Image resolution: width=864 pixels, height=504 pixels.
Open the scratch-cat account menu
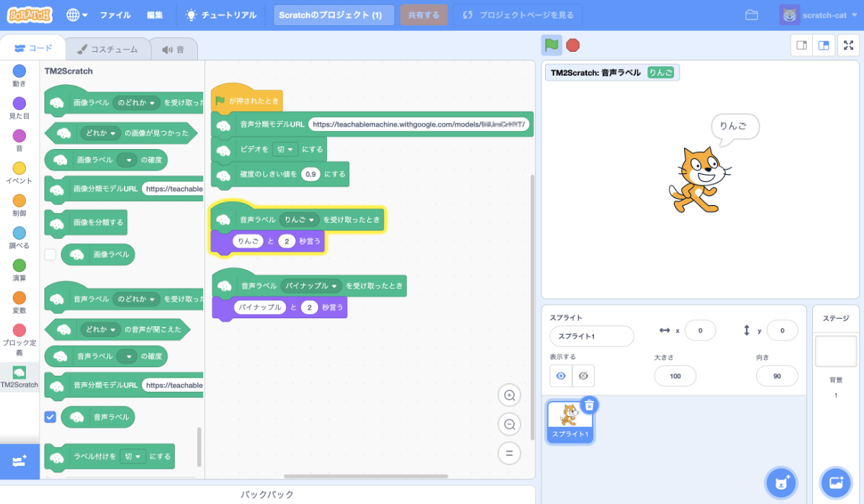[x=817, y=15]
